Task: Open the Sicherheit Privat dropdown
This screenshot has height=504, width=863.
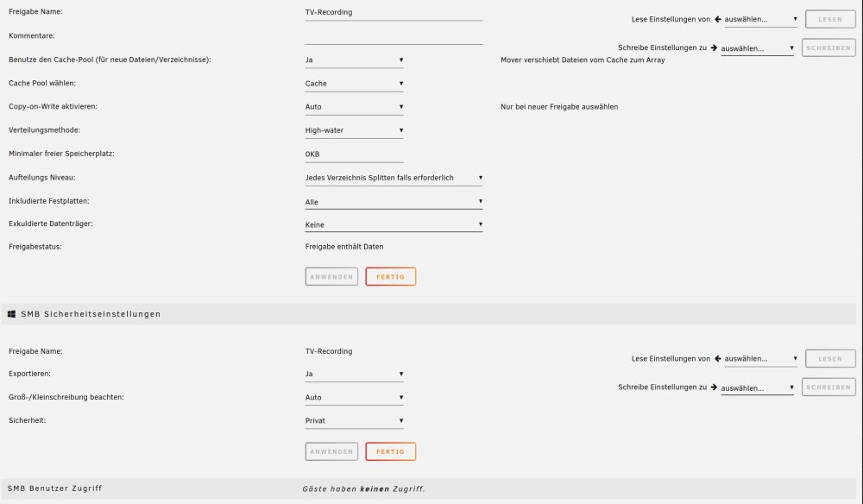Action: point(354,421)
